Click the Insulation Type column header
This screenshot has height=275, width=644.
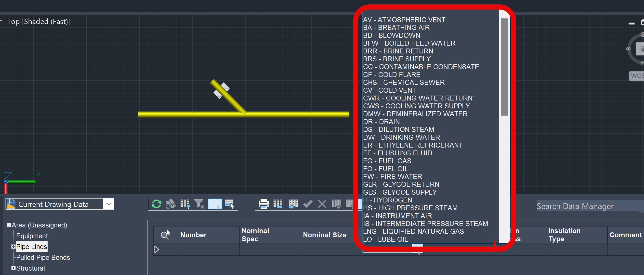click(x=577, y=235)
